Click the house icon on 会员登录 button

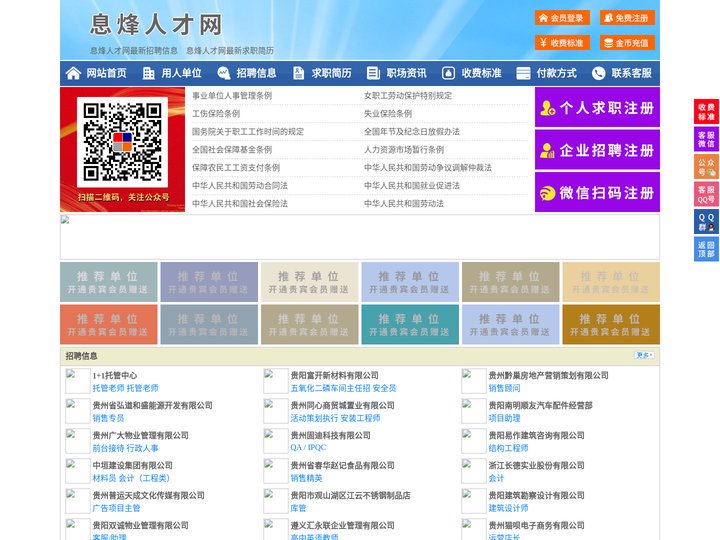point(543,18)
